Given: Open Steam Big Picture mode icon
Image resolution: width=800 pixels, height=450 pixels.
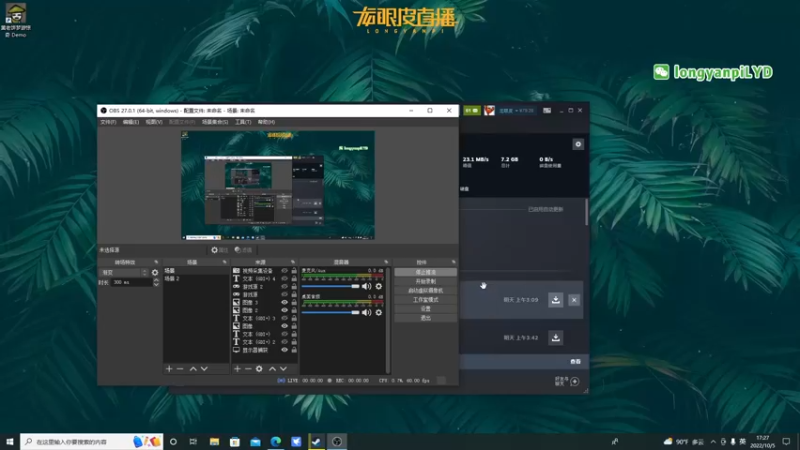Looking at the screenshot, I should (x=547, y=110).
